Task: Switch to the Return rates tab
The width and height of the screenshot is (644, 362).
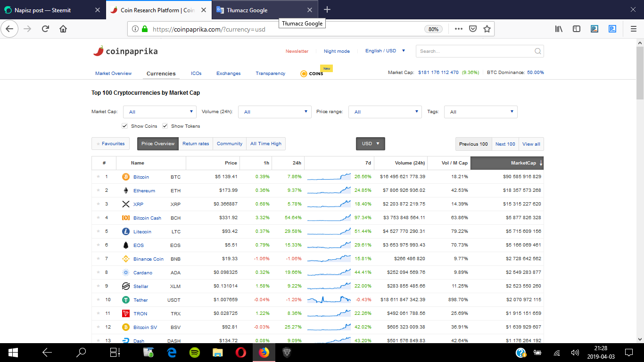Action: (x=196, y=143)
